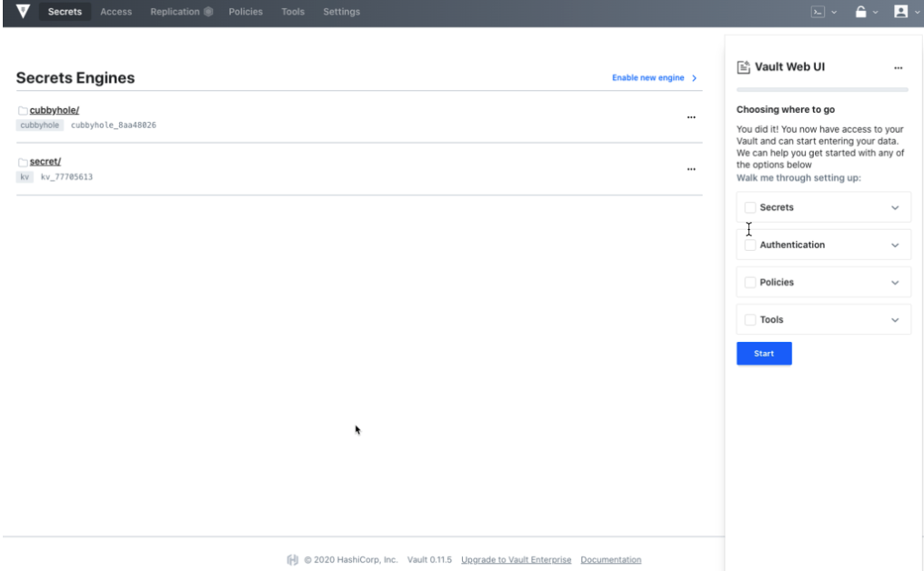
Task: Check the Authentication walkthrough checkbox
Action: tap(750, 245)
